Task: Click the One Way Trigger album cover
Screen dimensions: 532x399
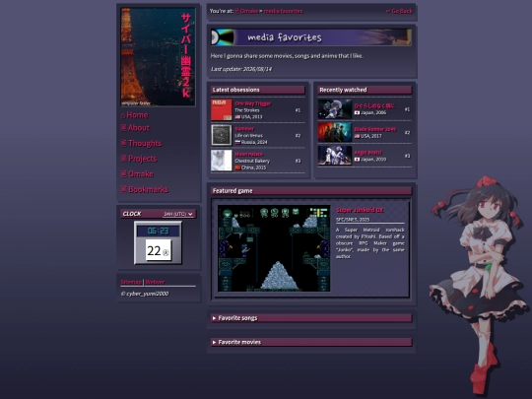Action: click(222, 110)
